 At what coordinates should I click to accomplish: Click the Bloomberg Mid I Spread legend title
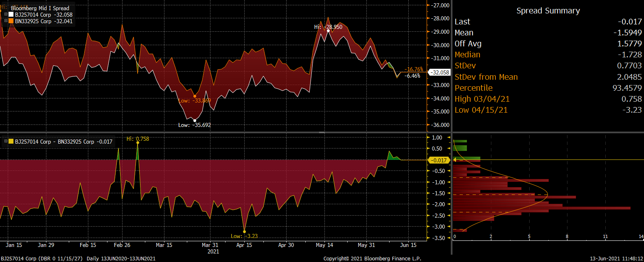40,8
